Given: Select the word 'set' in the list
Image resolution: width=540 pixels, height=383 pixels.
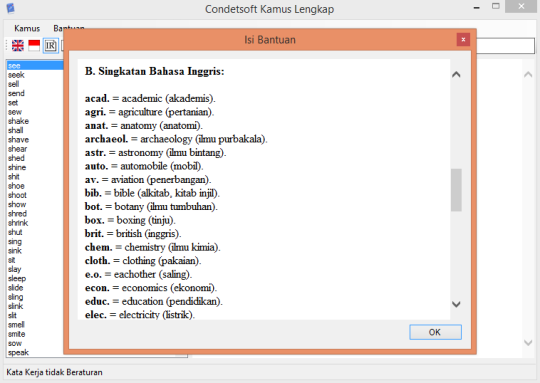Looking at the screenshot, I should (x=13, y=103).
